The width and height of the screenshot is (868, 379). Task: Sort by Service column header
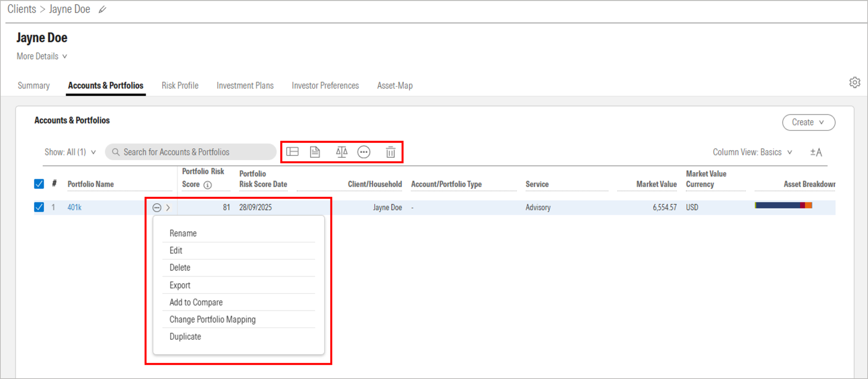537,184
